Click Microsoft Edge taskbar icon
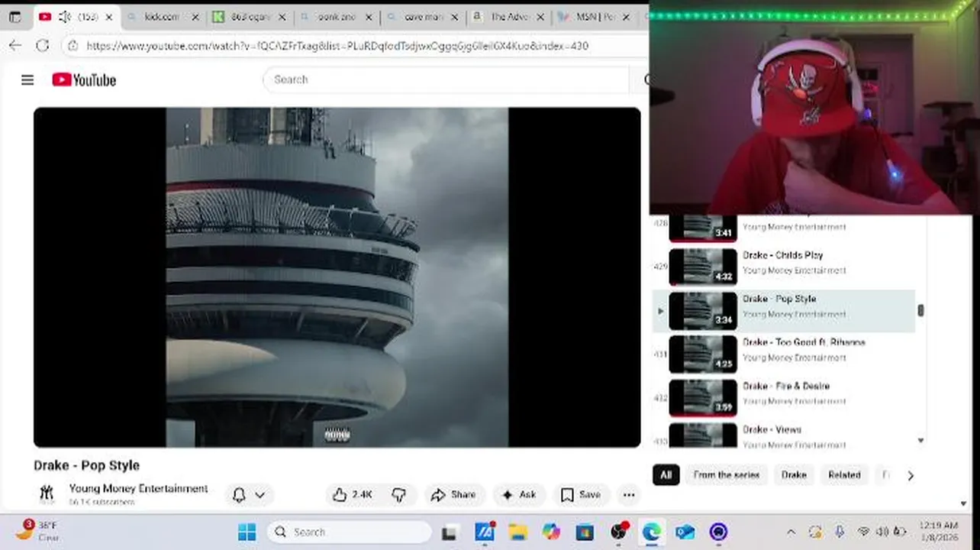 click(x=651, y=532)
